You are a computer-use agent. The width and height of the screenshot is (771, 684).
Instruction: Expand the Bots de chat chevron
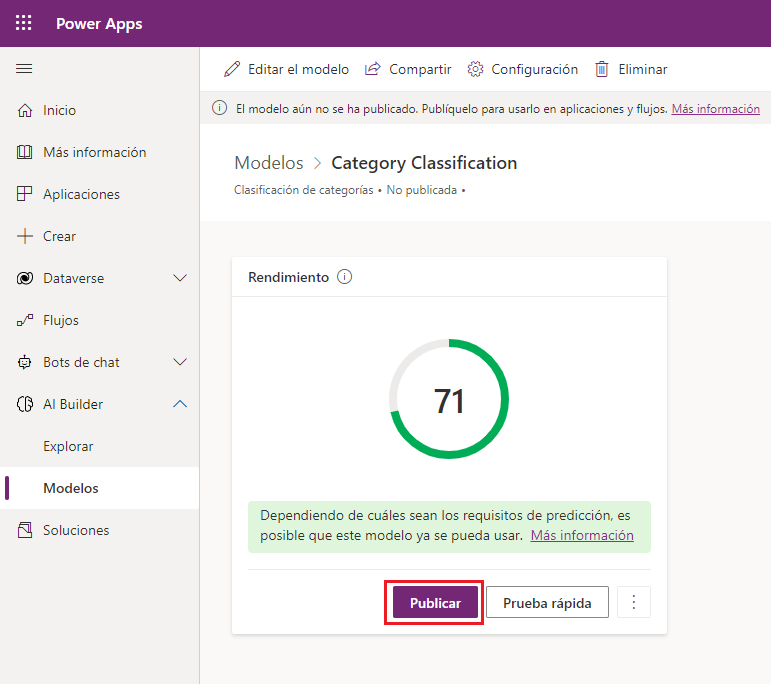coord(180,362)
